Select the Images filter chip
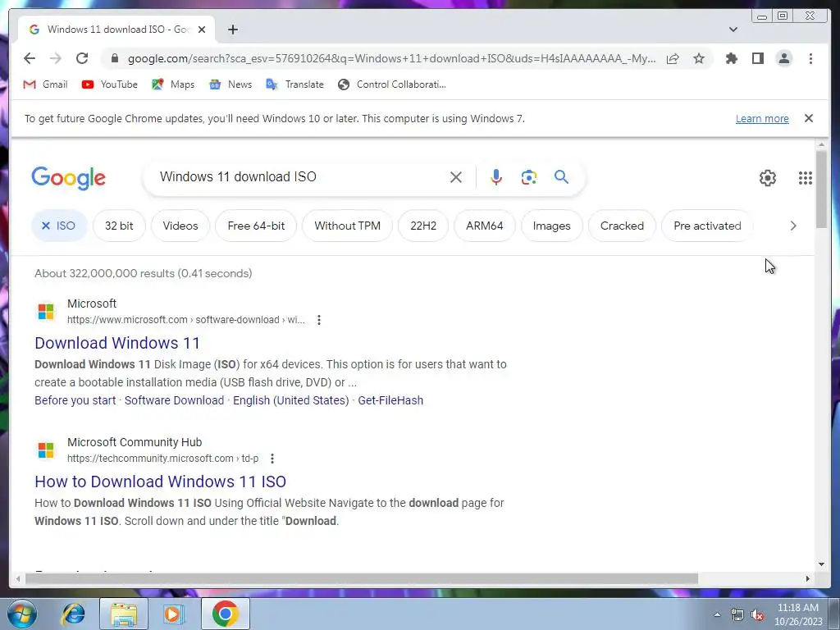The width and height of the screenshot is (840, 630). click(x=551, y=226)
